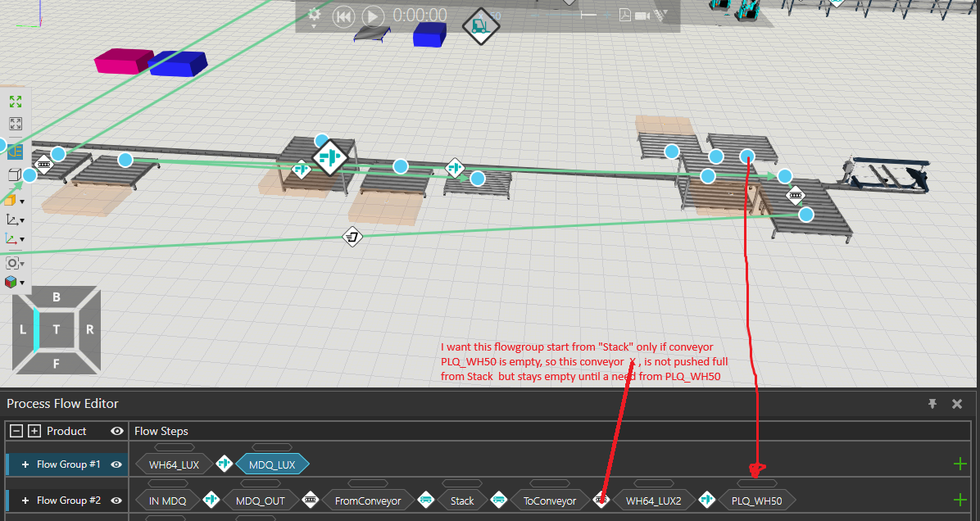Viewport: 980px width, 521px height.
Task: Click the video camera record icon
Action: click(x=642, y=15)
